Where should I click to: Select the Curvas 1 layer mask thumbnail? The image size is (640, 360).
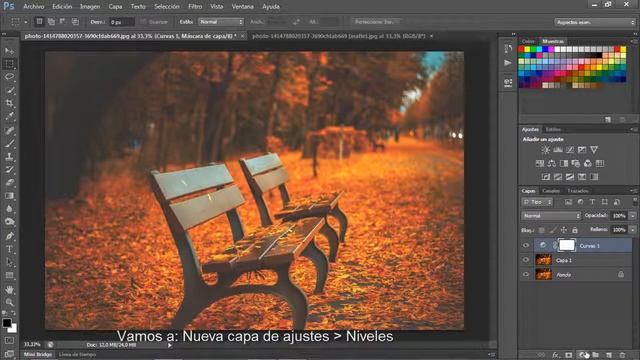567,245
